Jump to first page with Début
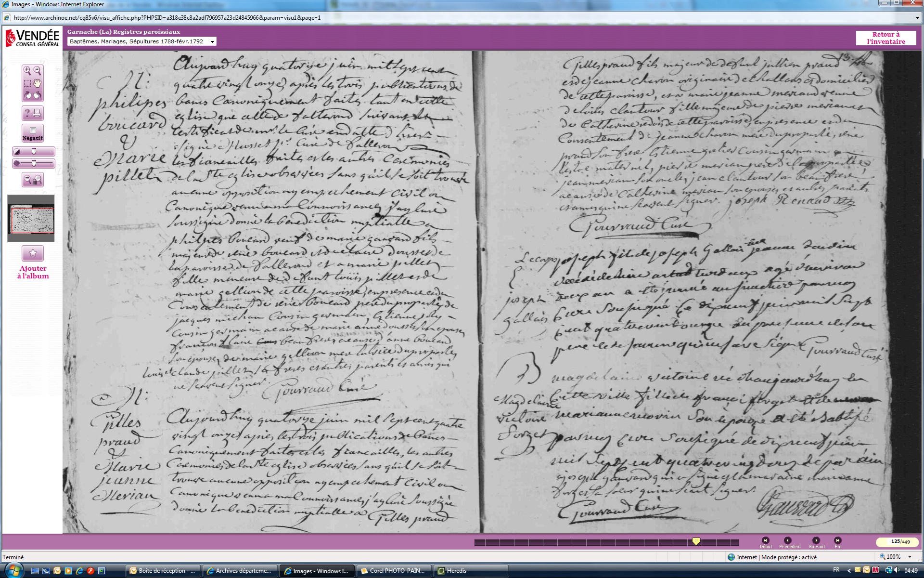 pos(765,541)
